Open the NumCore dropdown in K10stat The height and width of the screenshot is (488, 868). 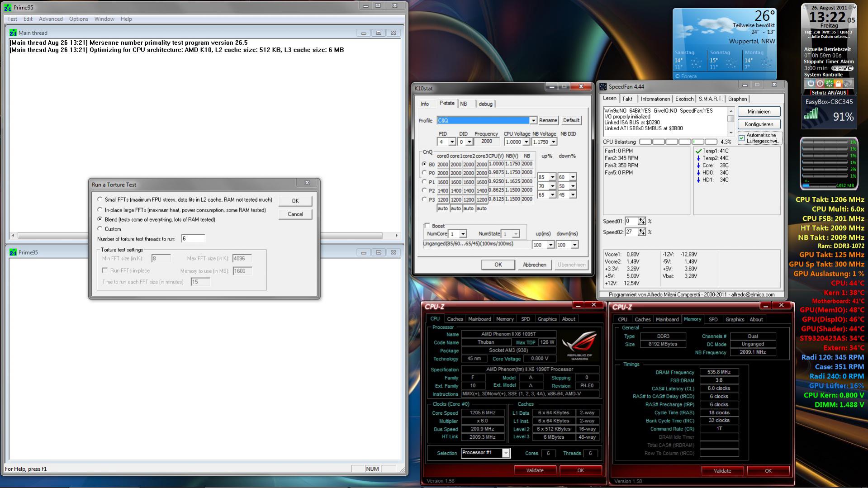[463, 234]
